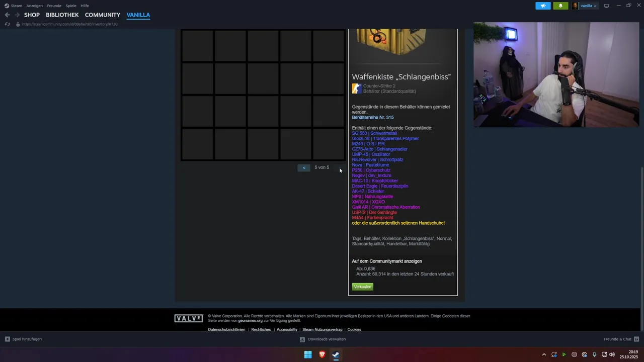Viewport: 644px width, 362px height.
Task: Click the VALVE logo in footer
Action: [x=189, y=318]
